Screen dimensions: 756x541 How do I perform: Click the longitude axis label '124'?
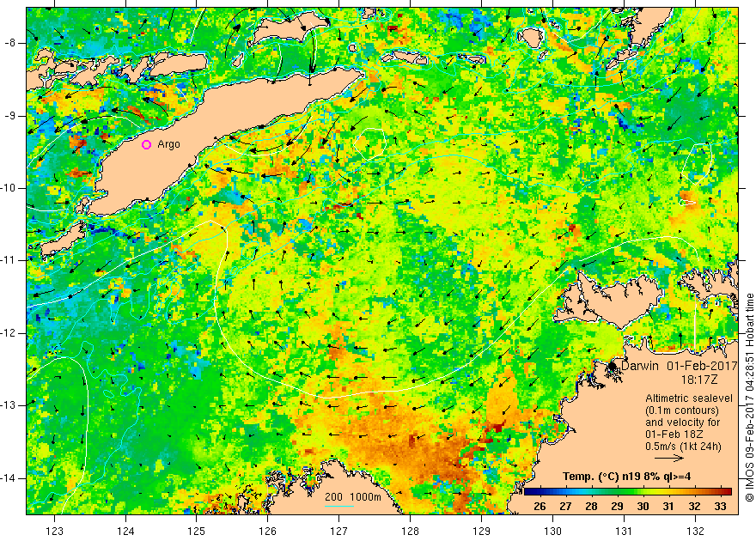(x=125, y=531)
